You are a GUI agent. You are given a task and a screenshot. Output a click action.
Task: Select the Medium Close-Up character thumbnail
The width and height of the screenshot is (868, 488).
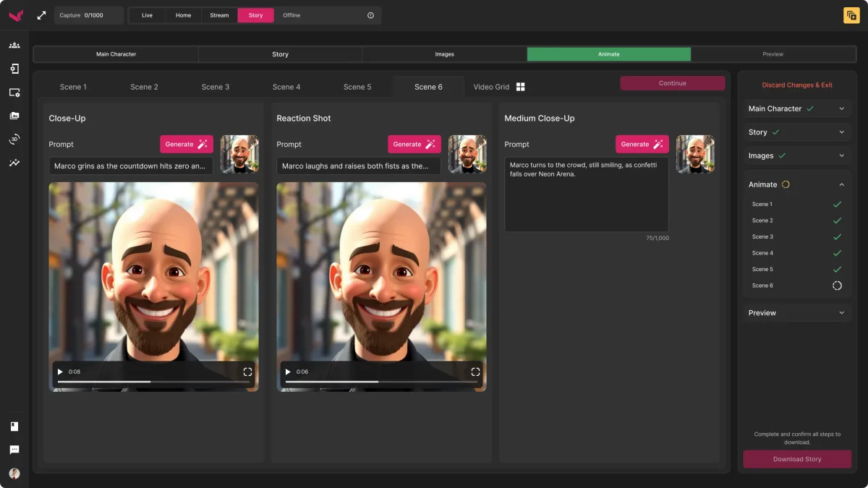click(x=695, y=154)
